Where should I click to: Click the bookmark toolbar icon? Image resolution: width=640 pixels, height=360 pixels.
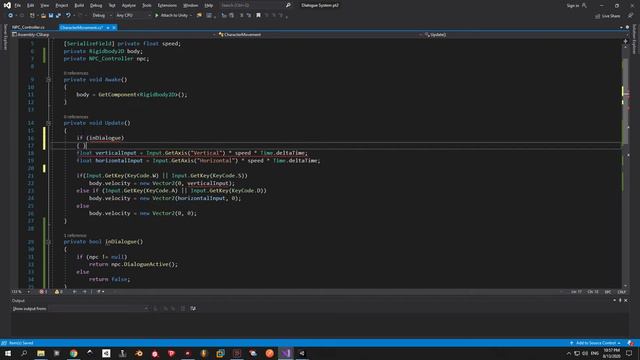click(x=258, y=16)
